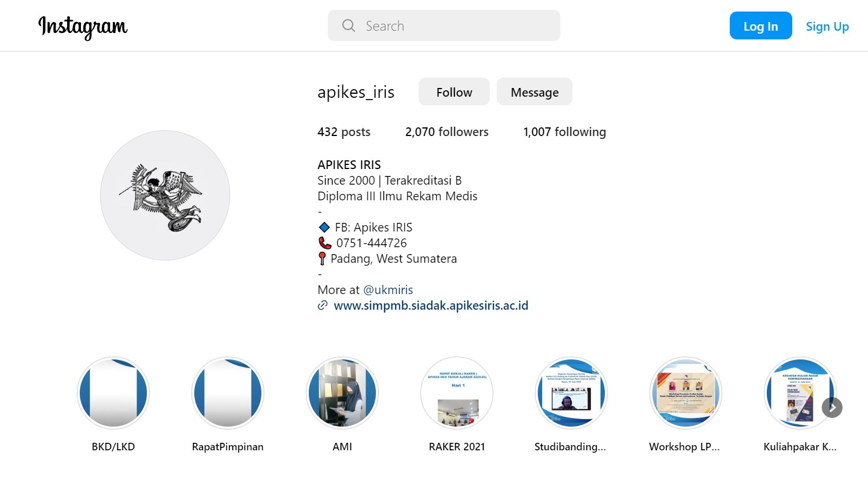
Task: Follow the apikes_iris account
Action: 454,92
